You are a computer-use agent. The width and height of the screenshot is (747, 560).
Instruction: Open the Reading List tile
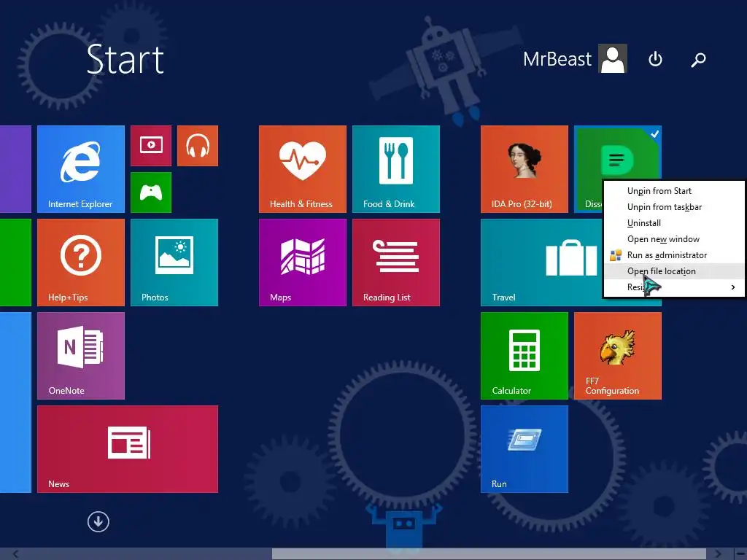[x=396, y=262]
